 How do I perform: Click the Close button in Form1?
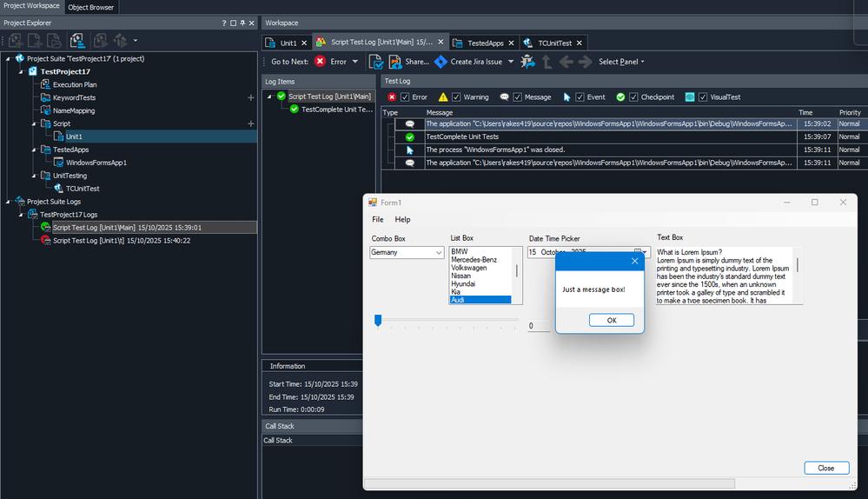click(825, 468)
